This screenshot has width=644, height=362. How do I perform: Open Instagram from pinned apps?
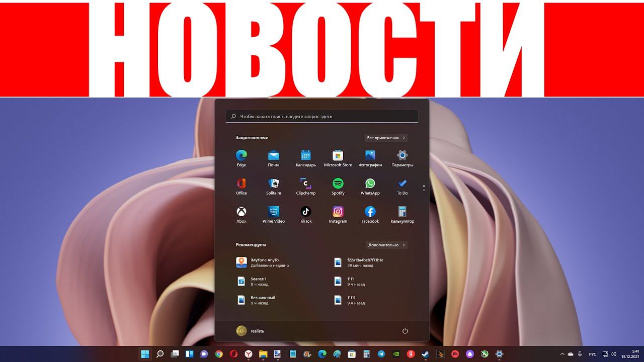tap(338, 214)
